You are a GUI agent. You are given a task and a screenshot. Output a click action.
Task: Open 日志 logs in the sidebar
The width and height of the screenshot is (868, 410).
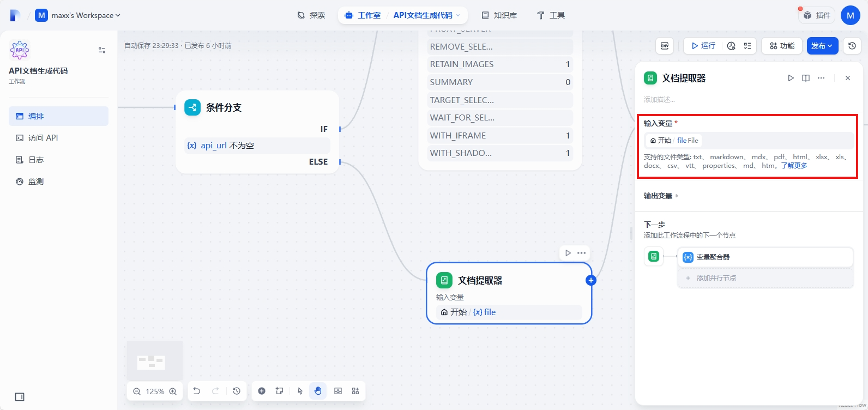tap(58, 160)
